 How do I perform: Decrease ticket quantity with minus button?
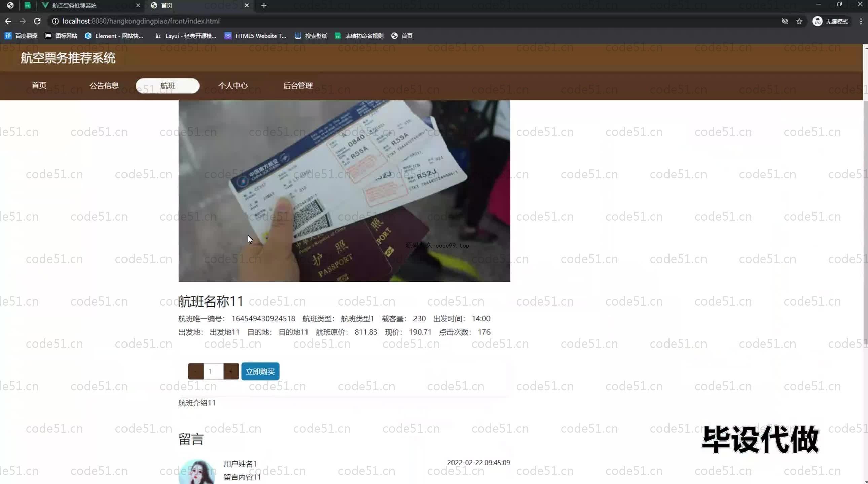195,371
